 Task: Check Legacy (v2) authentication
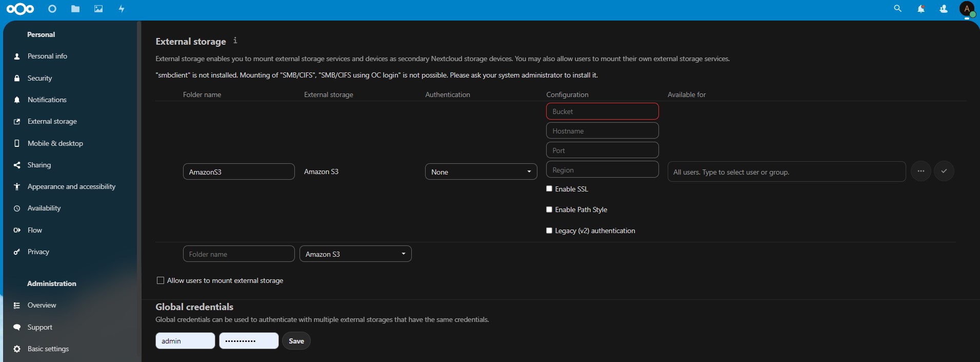point(549,231)
